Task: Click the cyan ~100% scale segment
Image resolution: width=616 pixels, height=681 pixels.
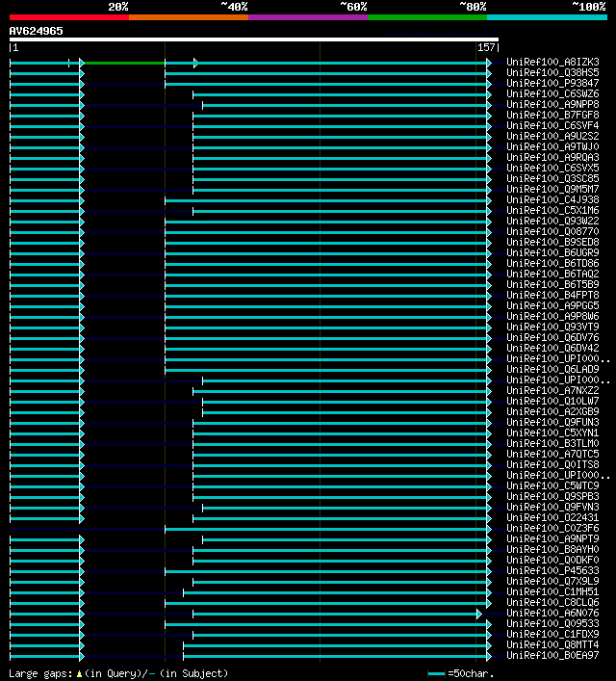Action: click(547, 17)
